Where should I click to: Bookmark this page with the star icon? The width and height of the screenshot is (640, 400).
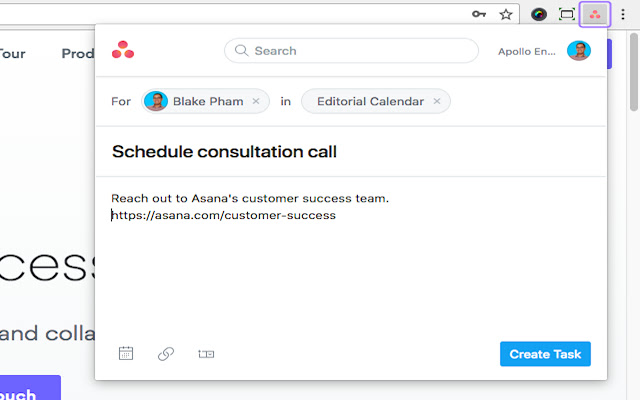coord(506,15)
